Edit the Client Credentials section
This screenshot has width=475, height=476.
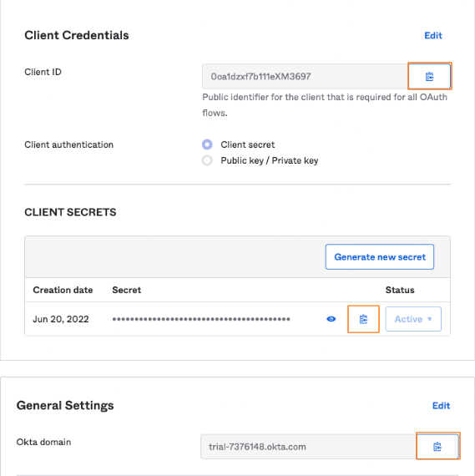point(433,36)
